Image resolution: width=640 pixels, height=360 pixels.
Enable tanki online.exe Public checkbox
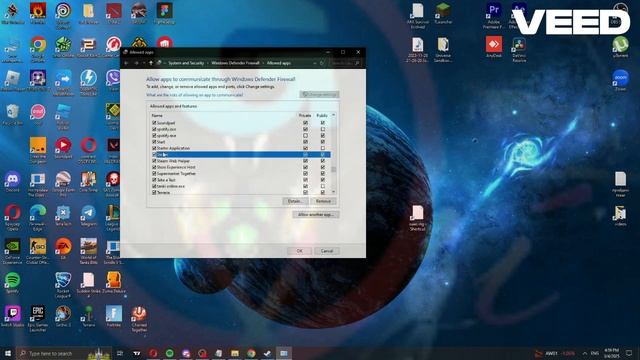click(x=322, y=186)
